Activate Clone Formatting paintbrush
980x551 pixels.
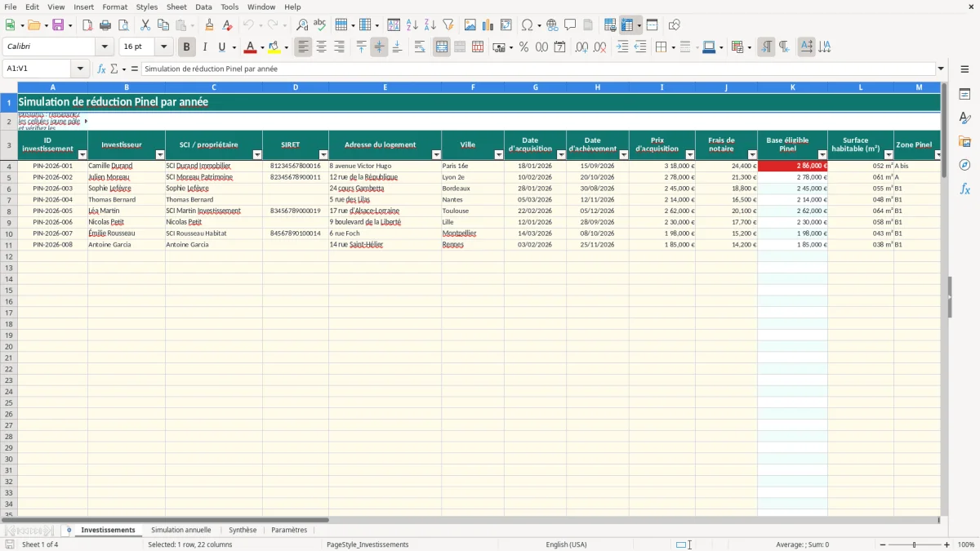[210, 25]
